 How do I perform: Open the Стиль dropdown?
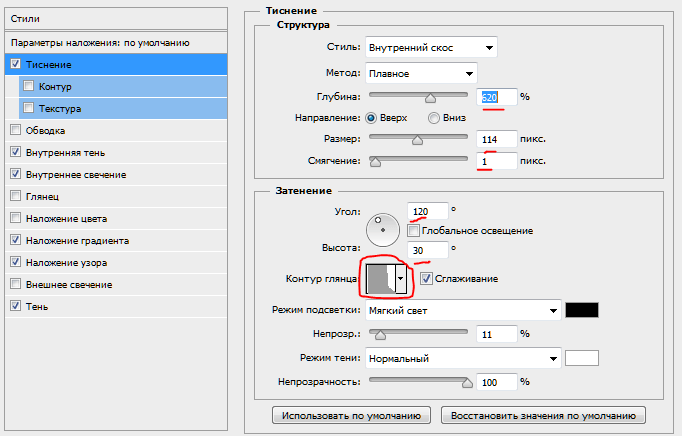click(432, 47)
